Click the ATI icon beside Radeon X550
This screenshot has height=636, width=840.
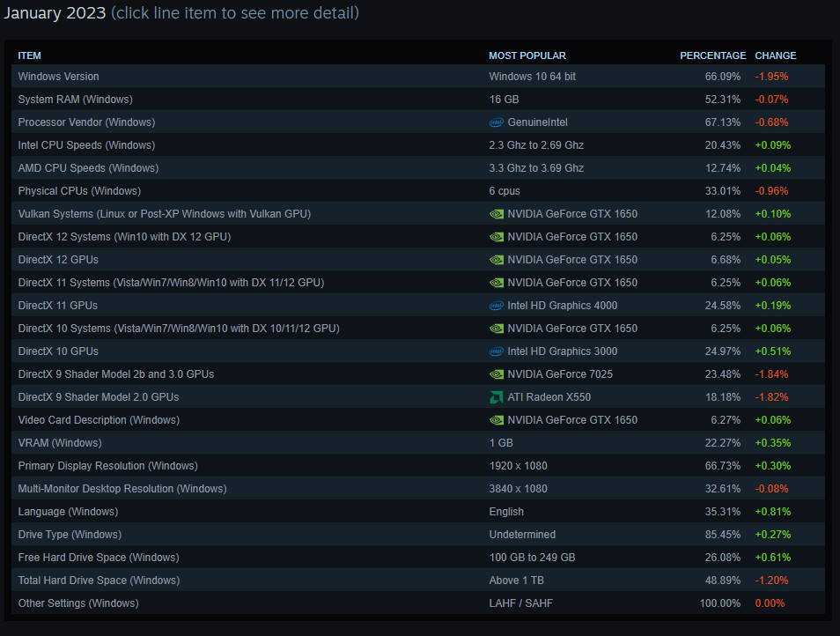click(x=497, y=397)
